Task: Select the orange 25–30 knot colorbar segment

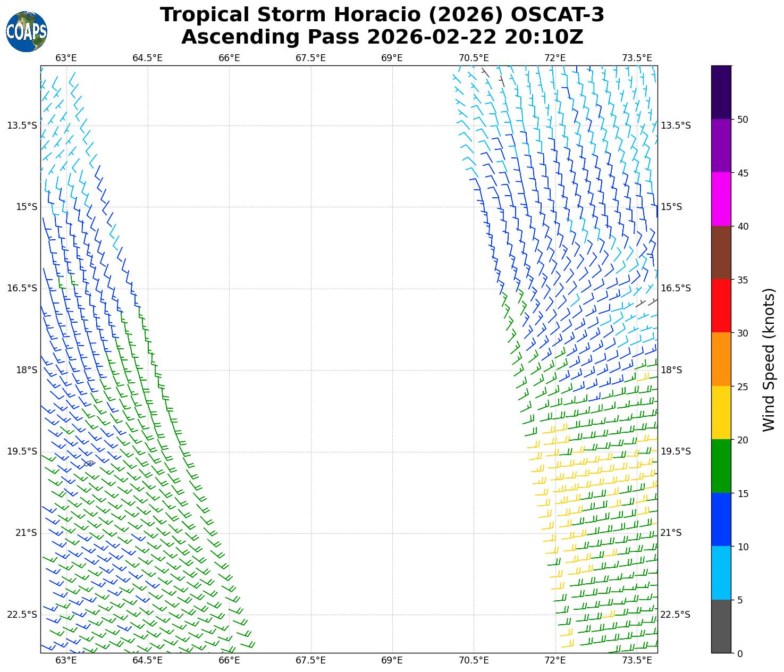Action: 721,359
